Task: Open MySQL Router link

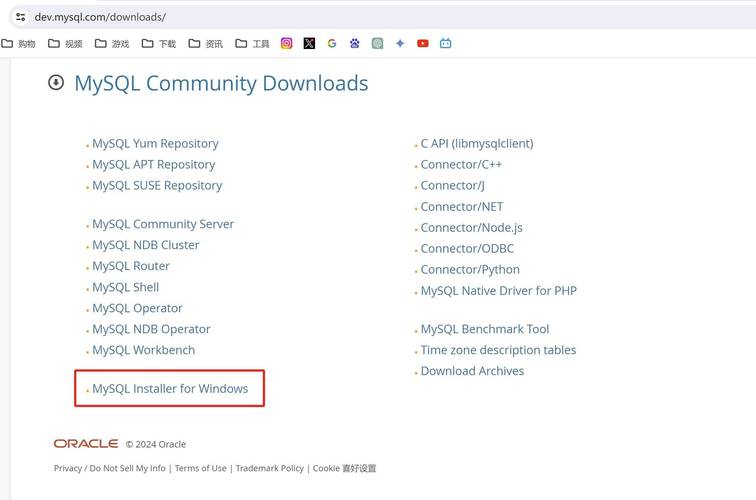Action: 131,266
